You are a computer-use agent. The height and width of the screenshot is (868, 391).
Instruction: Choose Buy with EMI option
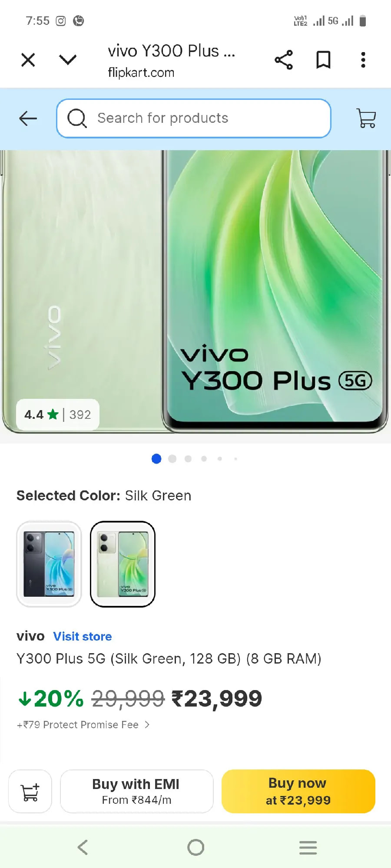click(x=136, y=791)
